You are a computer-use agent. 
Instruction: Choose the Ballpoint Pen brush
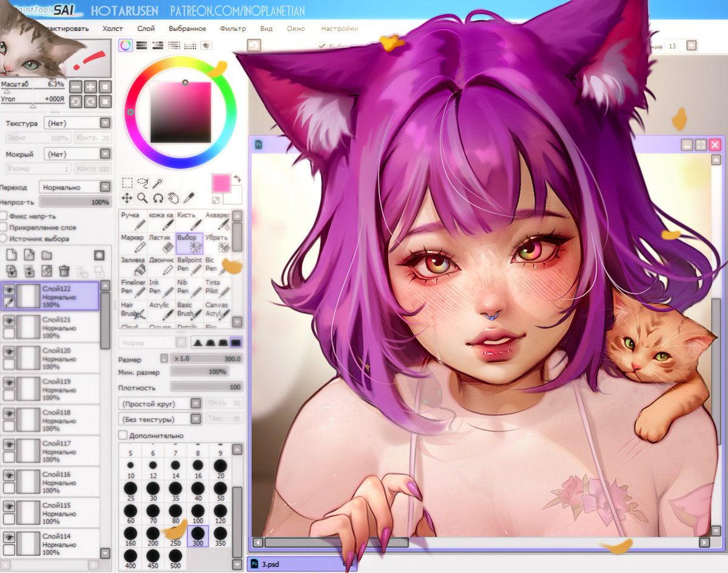[x=189, y=266]
